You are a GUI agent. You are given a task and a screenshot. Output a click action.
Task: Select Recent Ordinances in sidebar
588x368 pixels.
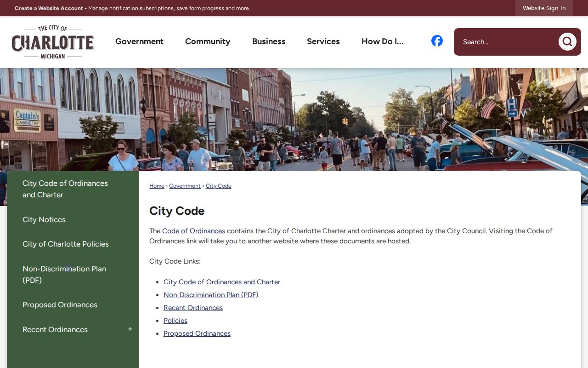pos(55,329)
